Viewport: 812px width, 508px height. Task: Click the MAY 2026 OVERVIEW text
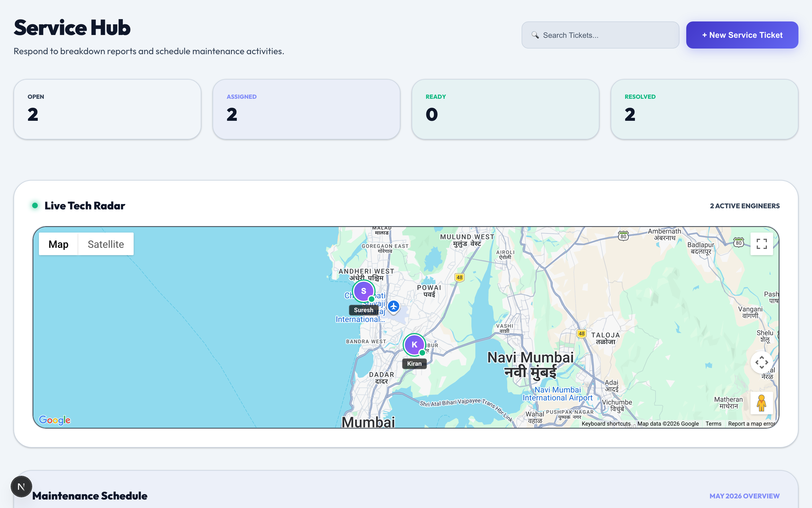tap(744, 496)
